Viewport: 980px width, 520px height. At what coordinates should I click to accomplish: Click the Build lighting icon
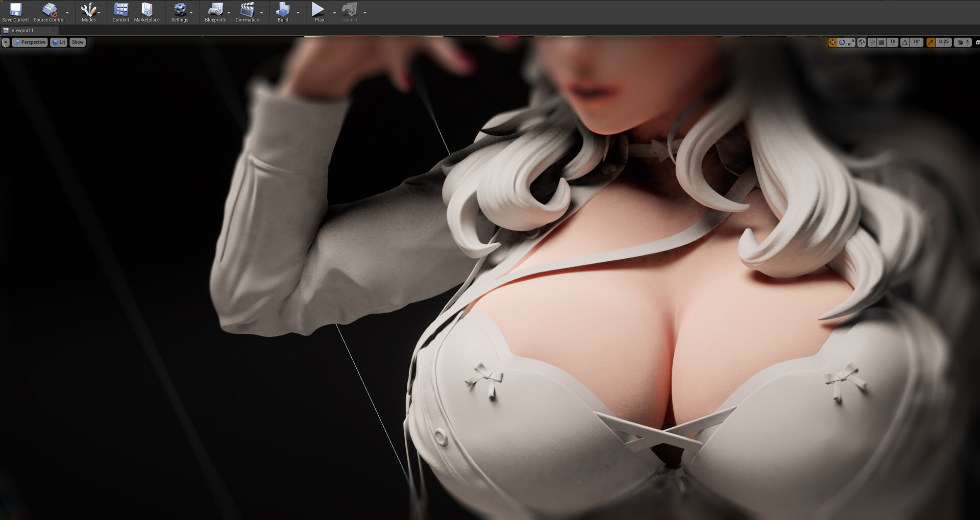pos(283,10)
